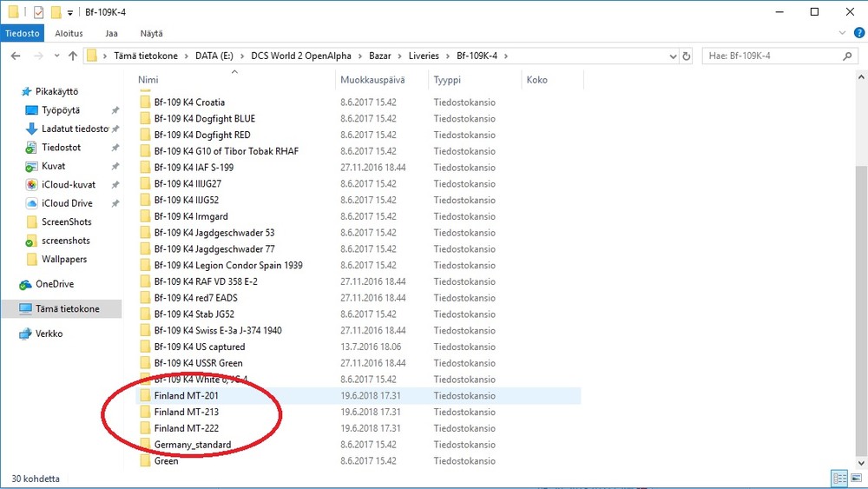Screen dimensions: 868x489
Task: Click the Bf-109 K4 US captured folder icon
Action: coord(145,347)
